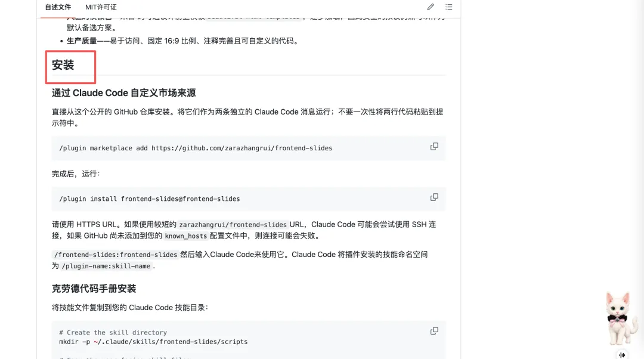Switch to the MIT许可证 tab

click(x=101, y=7)
